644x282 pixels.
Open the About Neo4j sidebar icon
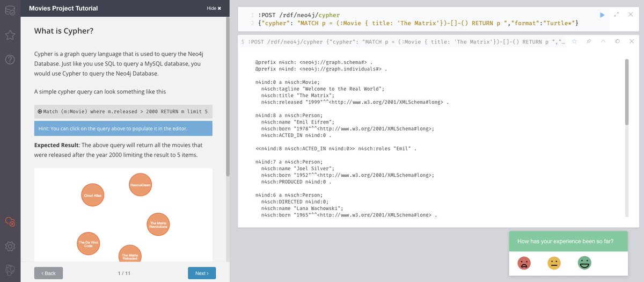click(10, 270)
